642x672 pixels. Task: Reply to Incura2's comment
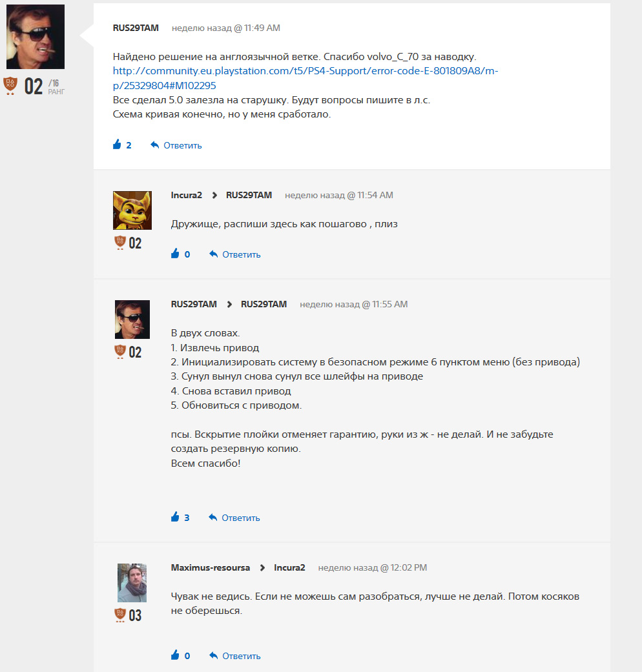[235, 254]
